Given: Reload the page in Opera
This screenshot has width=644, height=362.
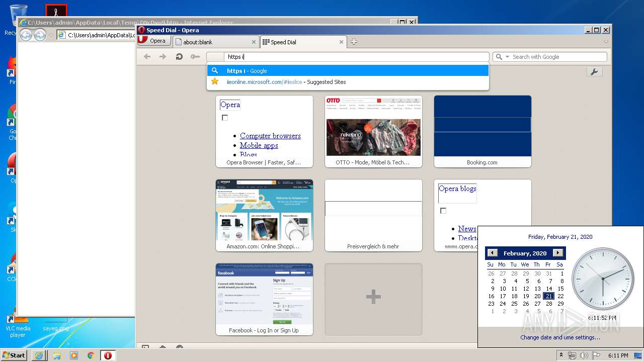Looking at the screenshot, I should point(179,57).
